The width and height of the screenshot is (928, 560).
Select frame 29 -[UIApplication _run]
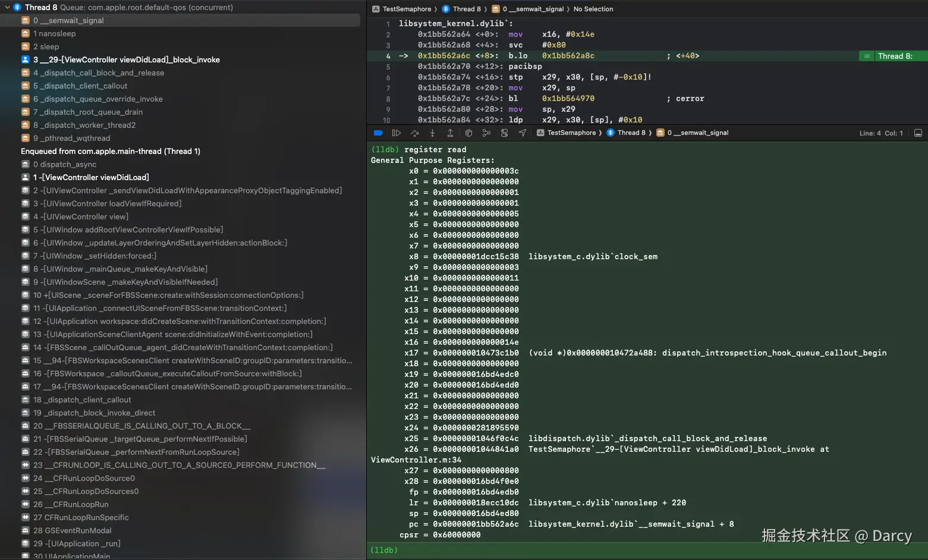point(180,543)
